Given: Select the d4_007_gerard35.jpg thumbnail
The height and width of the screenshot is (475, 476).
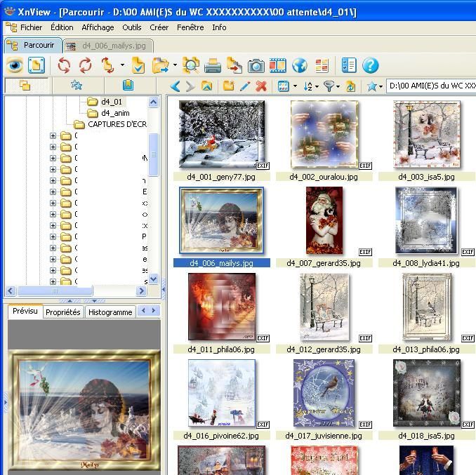Looking at the screenshot, I should click(x=324, y=222).
